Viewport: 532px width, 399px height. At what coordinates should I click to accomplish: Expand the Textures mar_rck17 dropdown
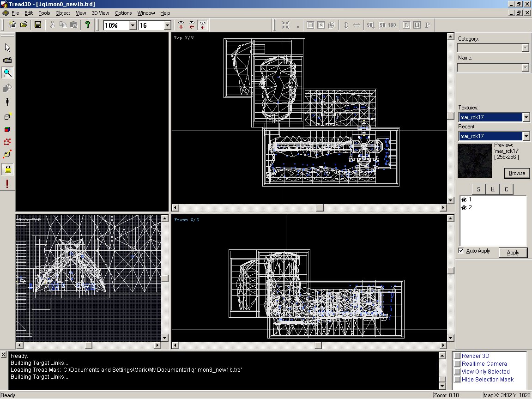coord(526,117)
